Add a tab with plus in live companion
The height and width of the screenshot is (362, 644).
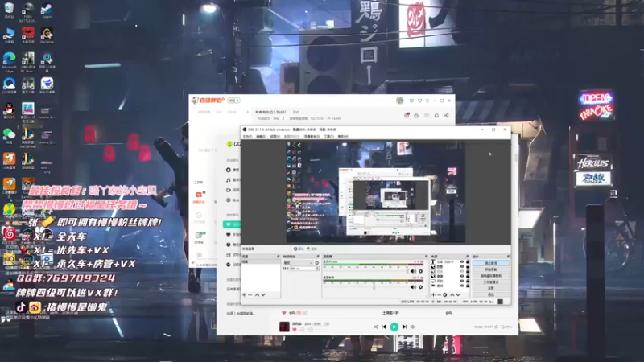tap(247, 112)
